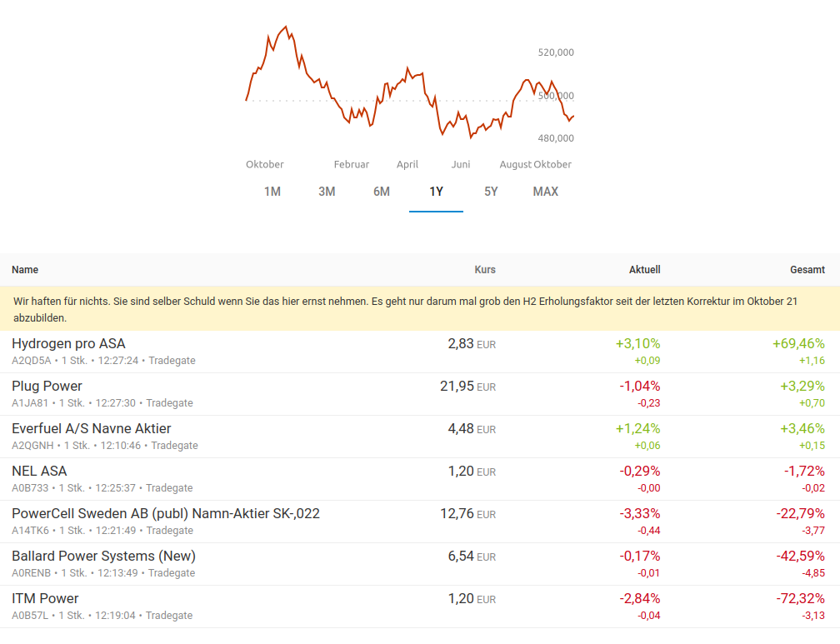Sort by the Aktuell column header
The width and height of the screenshot is (840, 644).
[644, 270]
